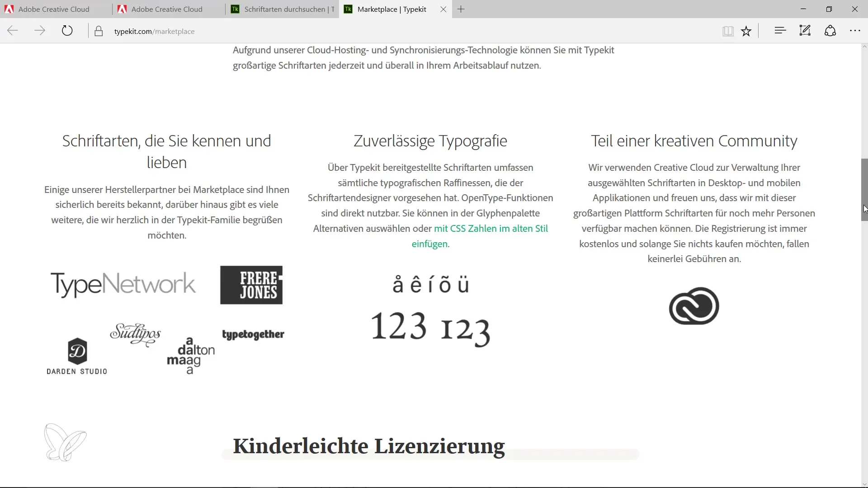Open the Hub lines icon
This screenshot has width=868, height=488.
click(x=780, y=31)
